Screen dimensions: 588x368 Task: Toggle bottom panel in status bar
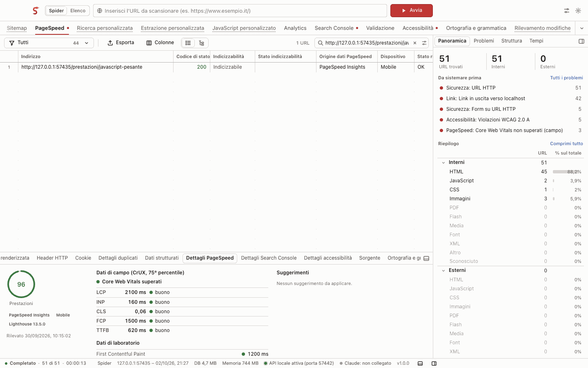[420, 364]
